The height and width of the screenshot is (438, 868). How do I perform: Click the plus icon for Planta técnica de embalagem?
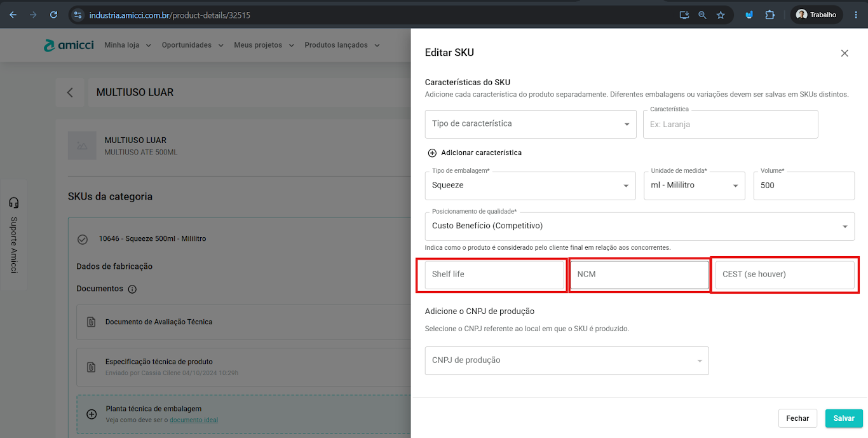click(x=92, y=414)
